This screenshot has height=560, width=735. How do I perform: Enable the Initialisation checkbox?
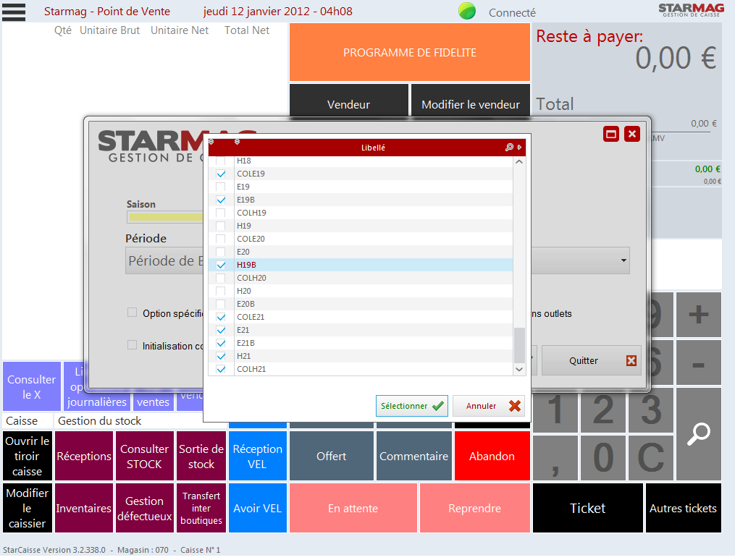point(133,345)
